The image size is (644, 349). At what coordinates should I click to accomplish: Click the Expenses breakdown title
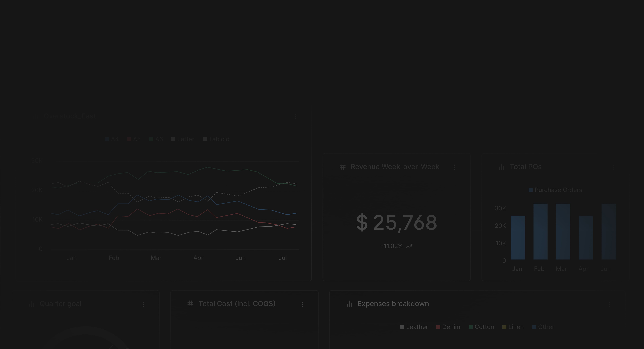coord(393,304)
